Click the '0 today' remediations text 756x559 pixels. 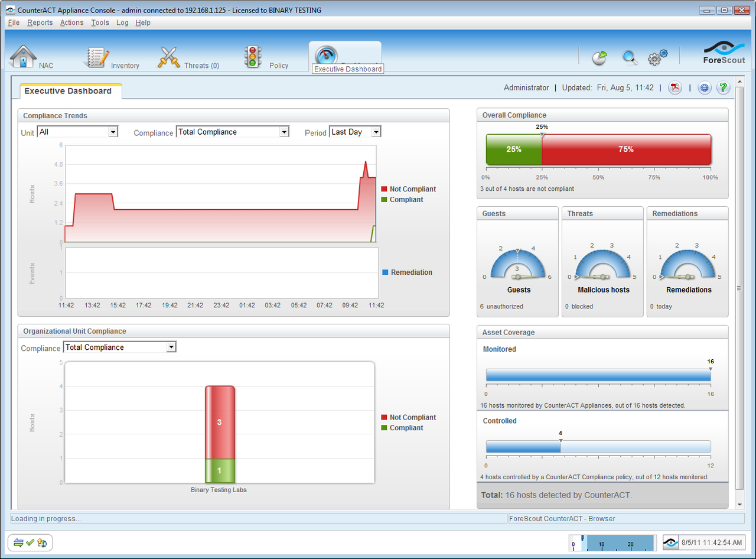click(661, 307)
